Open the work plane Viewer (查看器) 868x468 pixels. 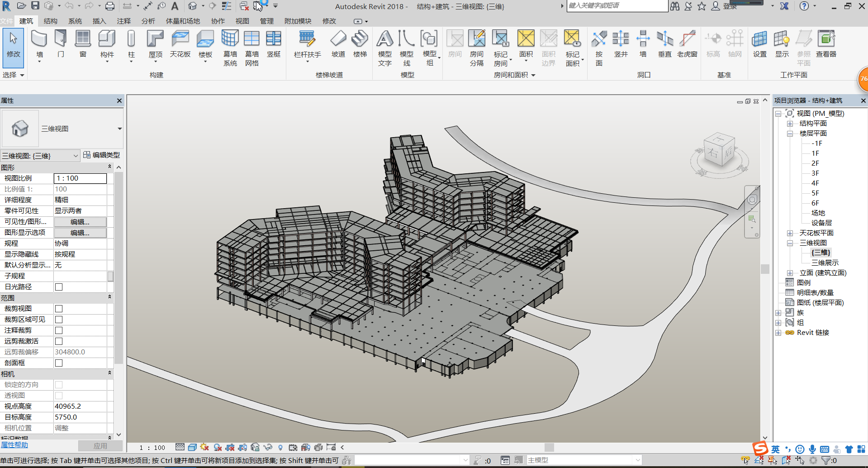point(826,44)
